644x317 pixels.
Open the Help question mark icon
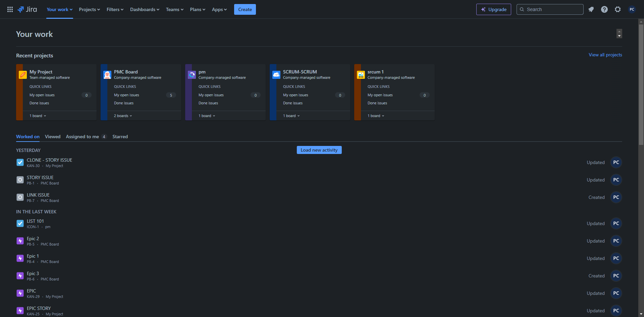604,9
